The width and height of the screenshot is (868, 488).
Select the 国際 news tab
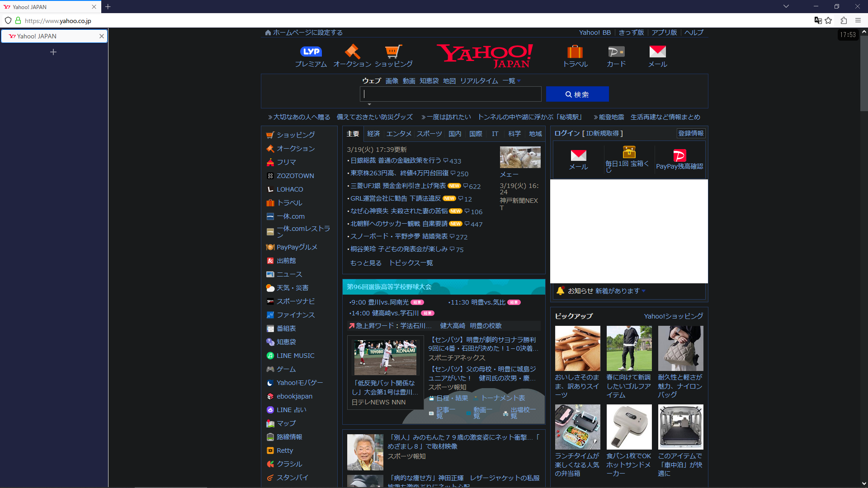(x=476, y=134)
